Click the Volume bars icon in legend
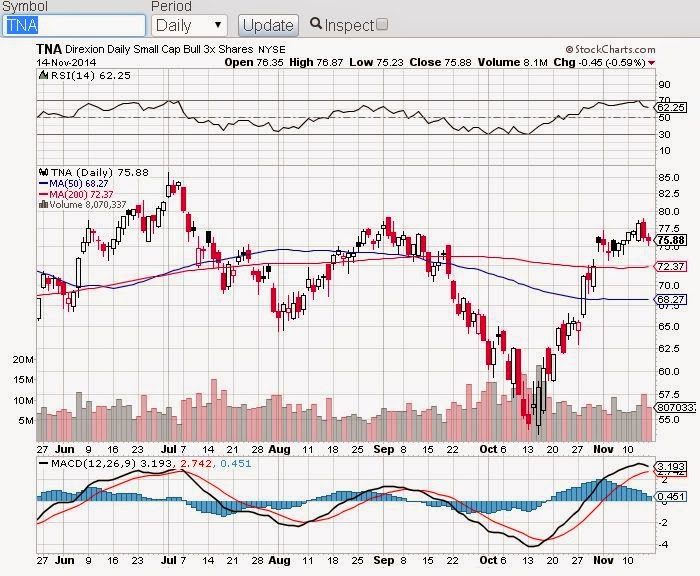 pyautogui.click(x=44, y=205)
